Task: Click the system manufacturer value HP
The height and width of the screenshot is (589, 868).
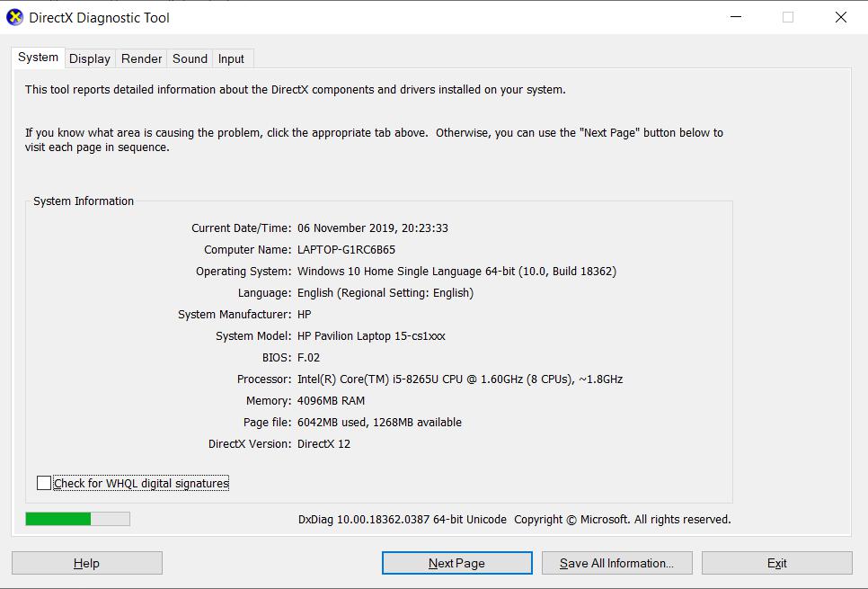Action: [x=305, y=315]
